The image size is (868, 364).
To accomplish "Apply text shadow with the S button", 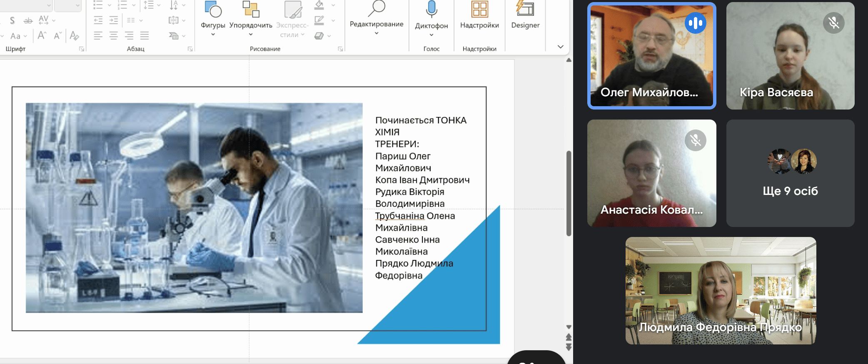I will (x=12, y=20).
